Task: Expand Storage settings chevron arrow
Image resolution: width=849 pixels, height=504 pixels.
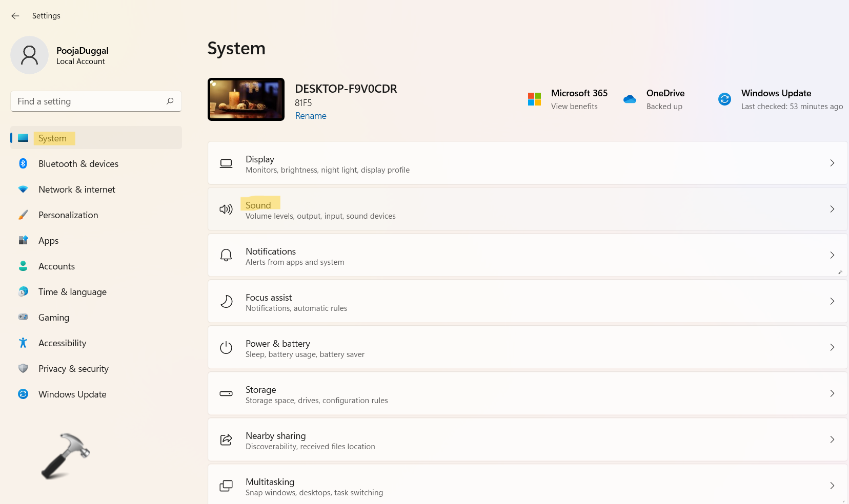Action: tap(832, 393)
